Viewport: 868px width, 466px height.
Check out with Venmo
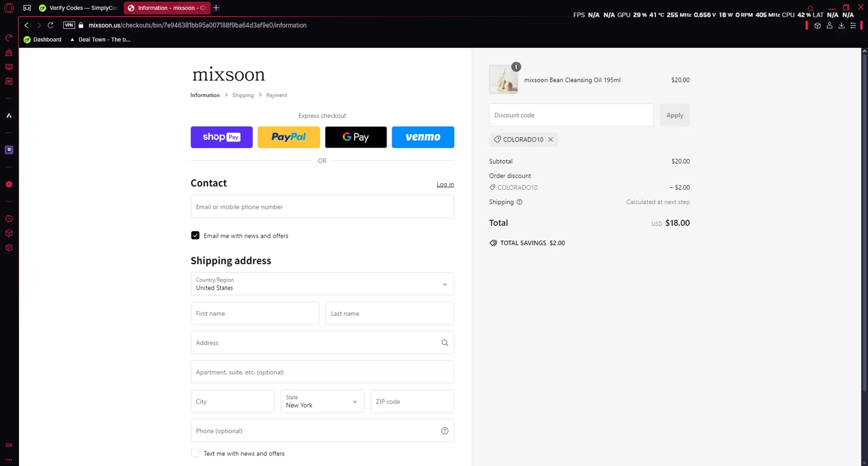coord(423,137)
